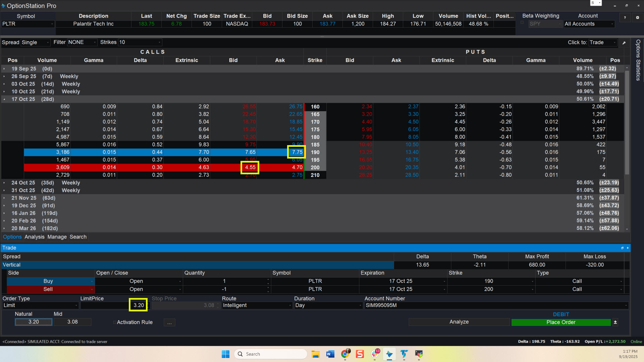Click arrow icon beside Place Order
The image size is (644, 362).
(615, 322)
